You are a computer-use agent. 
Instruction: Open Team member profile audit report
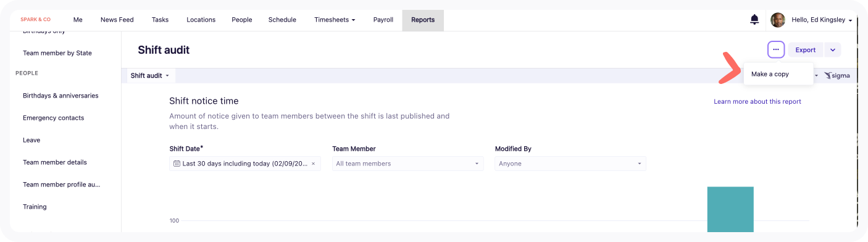(62, 185)
